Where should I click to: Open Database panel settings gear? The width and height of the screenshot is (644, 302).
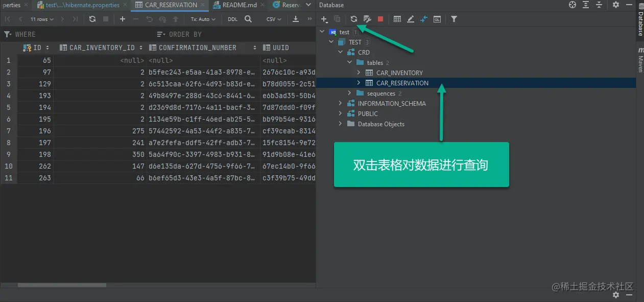coord(616,5)
